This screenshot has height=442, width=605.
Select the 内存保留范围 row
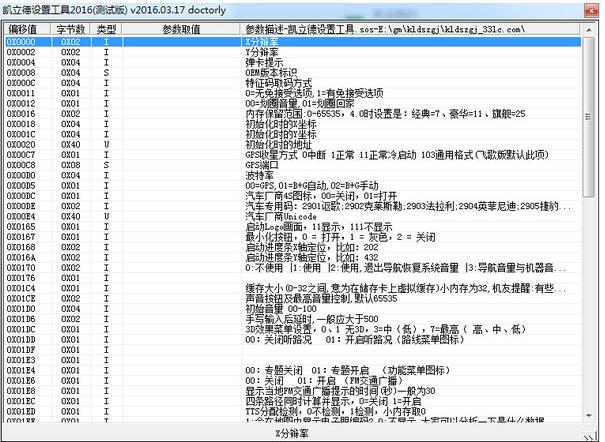(292, 114)
